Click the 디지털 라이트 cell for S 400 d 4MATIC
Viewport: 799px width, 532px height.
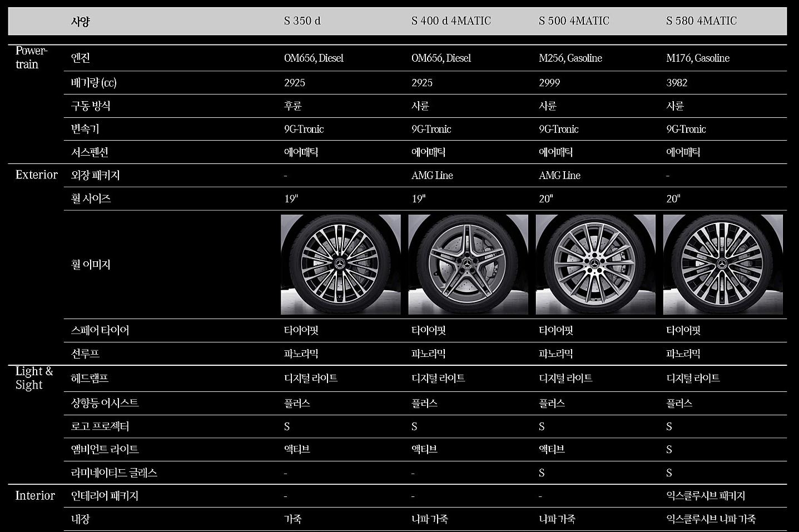[438, 379]
